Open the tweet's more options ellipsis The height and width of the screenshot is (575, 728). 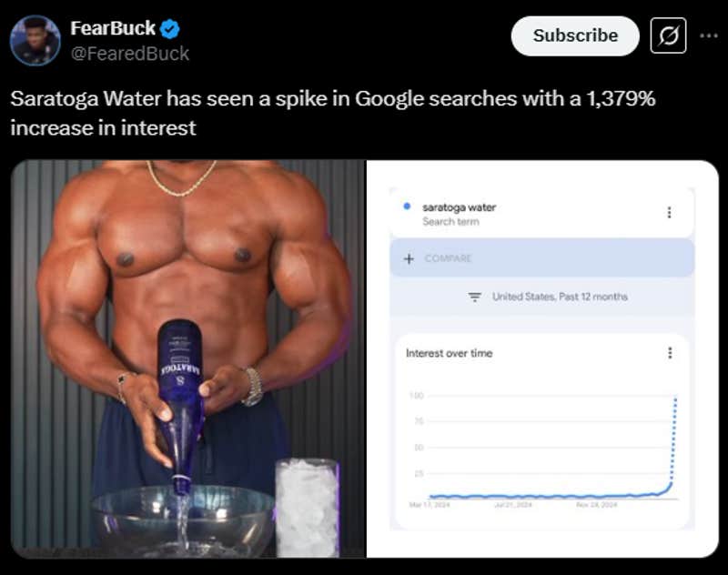pyautogui.click(x=709, y=36)
